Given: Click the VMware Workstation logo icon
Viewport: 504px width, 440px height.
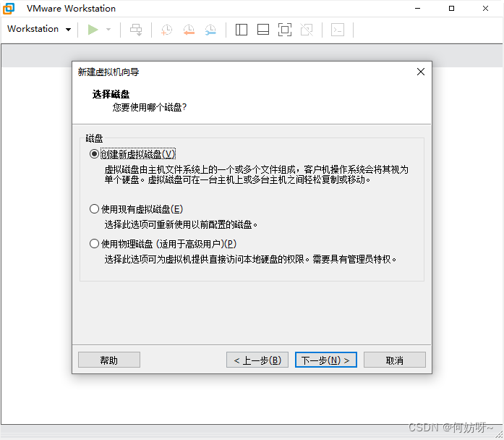Looking at the screenshot, I should [9, 9].
